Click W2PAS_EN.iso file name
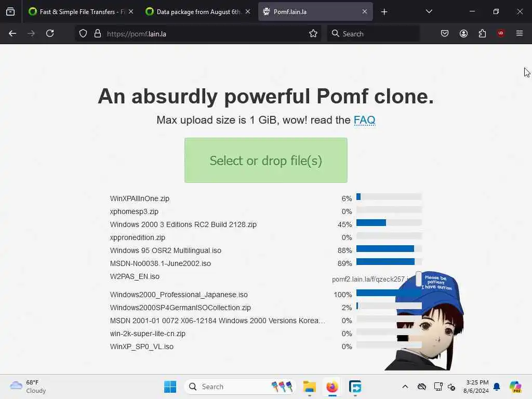Image resolution: width=532 pixels, height=399 pixels. click(135, 276)
